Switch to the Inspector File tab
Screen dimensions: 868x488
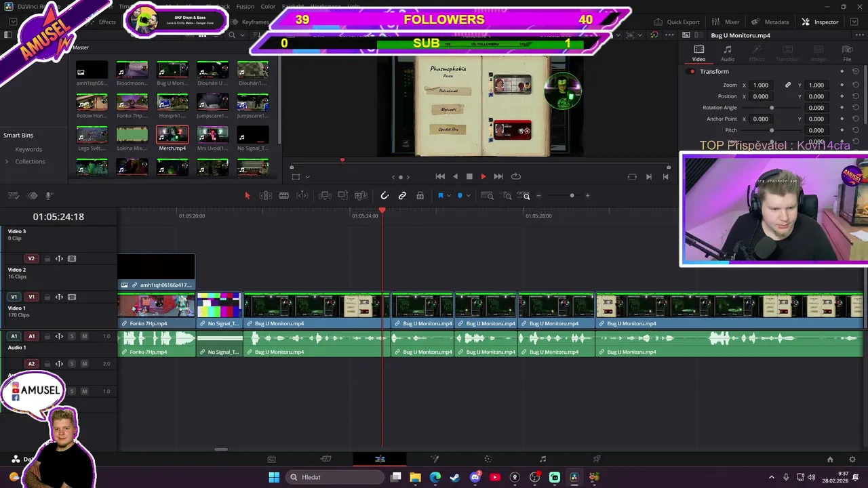click(847, 54)
